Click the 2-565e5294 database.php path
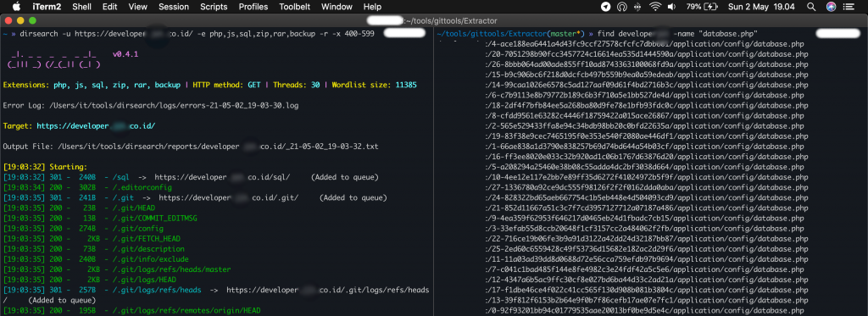The height and width of the screenshot is (316, 868). [643, 126]
